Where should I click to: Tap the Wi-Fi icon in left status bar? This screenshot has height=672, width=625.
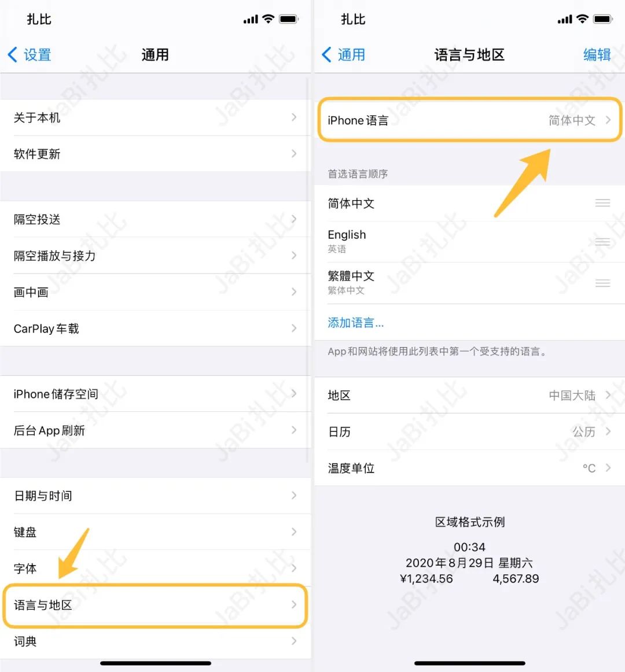269,19
